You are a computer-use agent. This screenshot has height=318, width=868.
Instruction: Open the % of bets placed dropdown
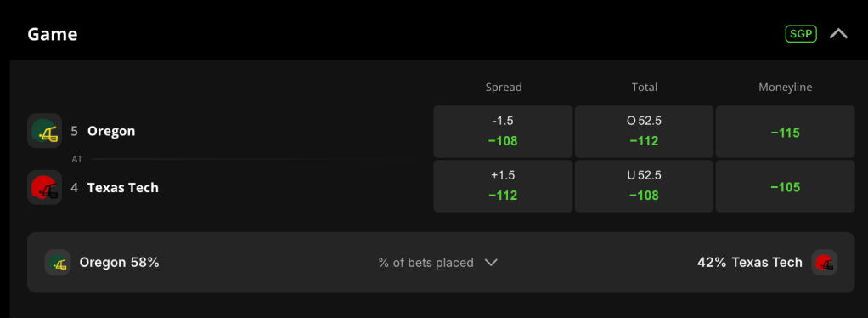[x=438, y=263]
